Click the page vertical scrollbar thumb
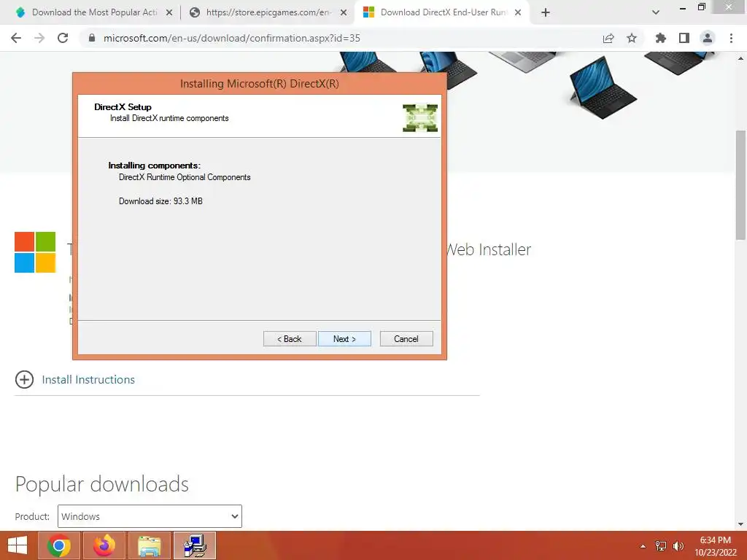 [741, 184]
